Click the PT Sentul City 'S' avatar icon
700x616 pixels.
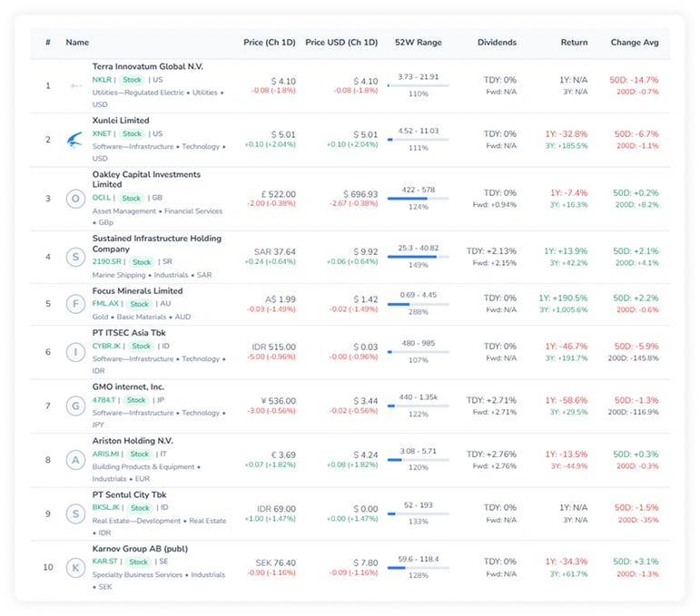75,513
